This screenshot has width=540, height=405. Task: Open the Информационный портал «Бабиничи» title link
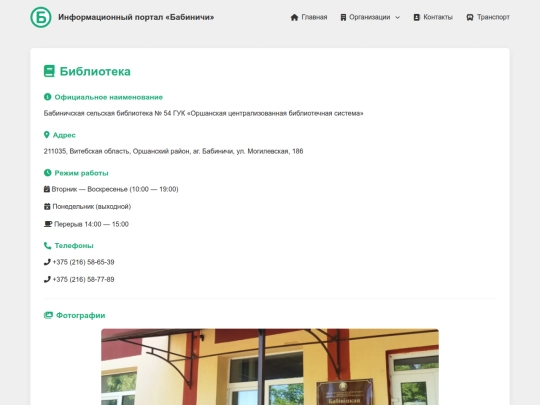tap(136, 17)
